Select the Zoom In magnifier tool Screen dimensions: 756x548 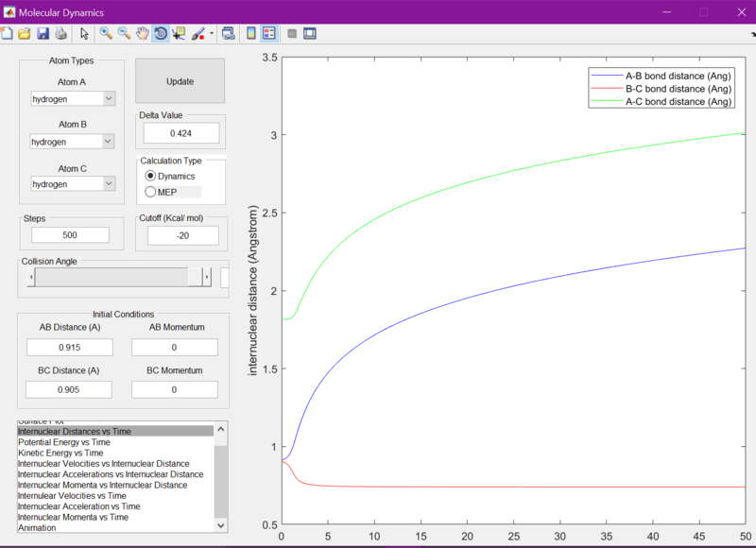point(106,33)
